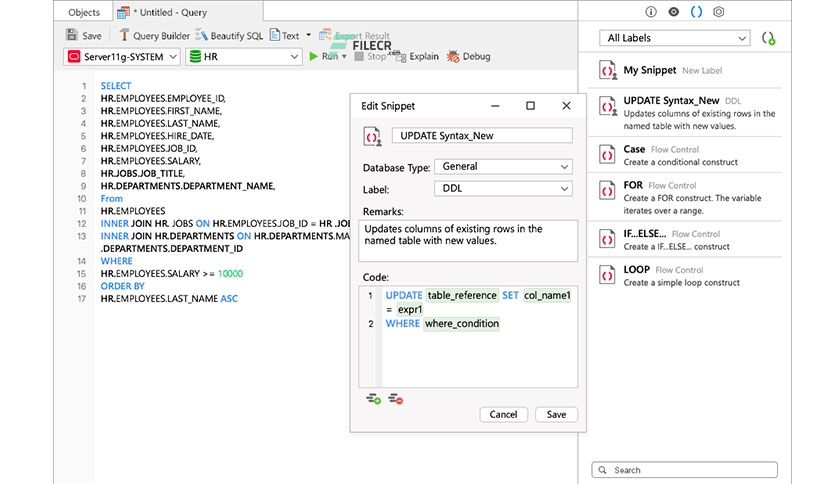Click HR.EMPLOYEES.FIRST_NAME on line 3
Image resolution: width=836 pixels, height=484 pixels.
[x=161, y=111]
